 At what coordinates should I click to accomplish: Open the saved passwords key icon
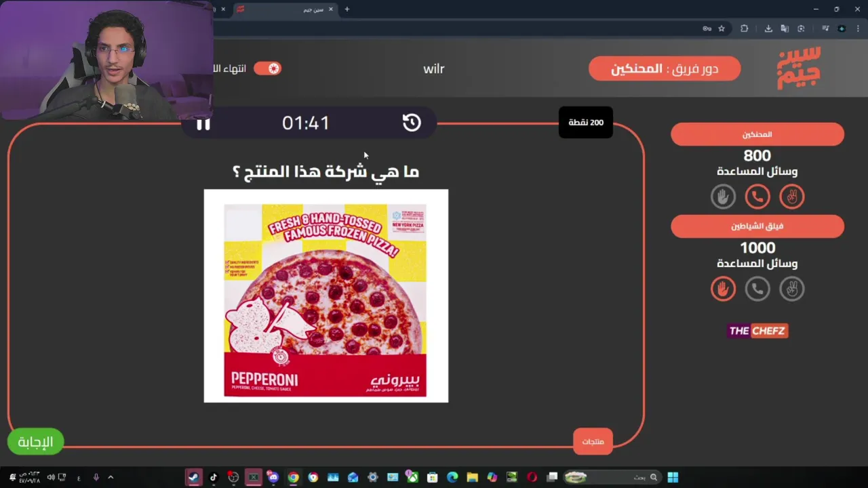point(707,28)
